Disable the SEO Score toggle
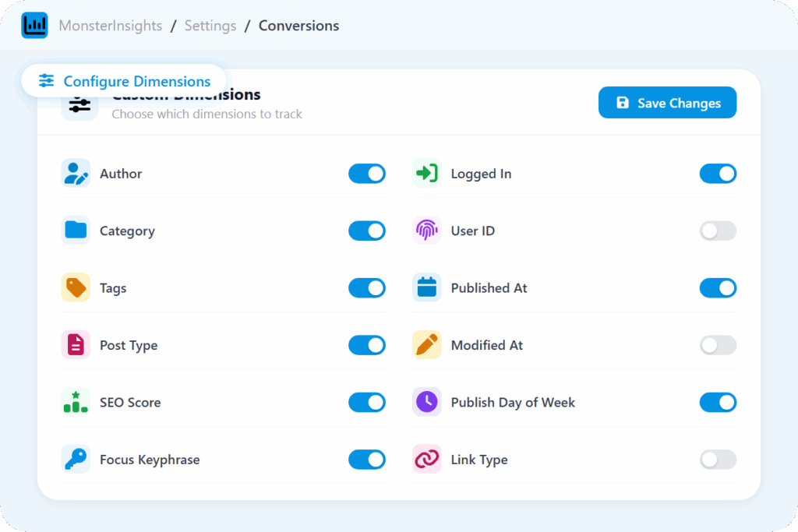This screenshot has width=798, height=532. (x=366, y=403)
